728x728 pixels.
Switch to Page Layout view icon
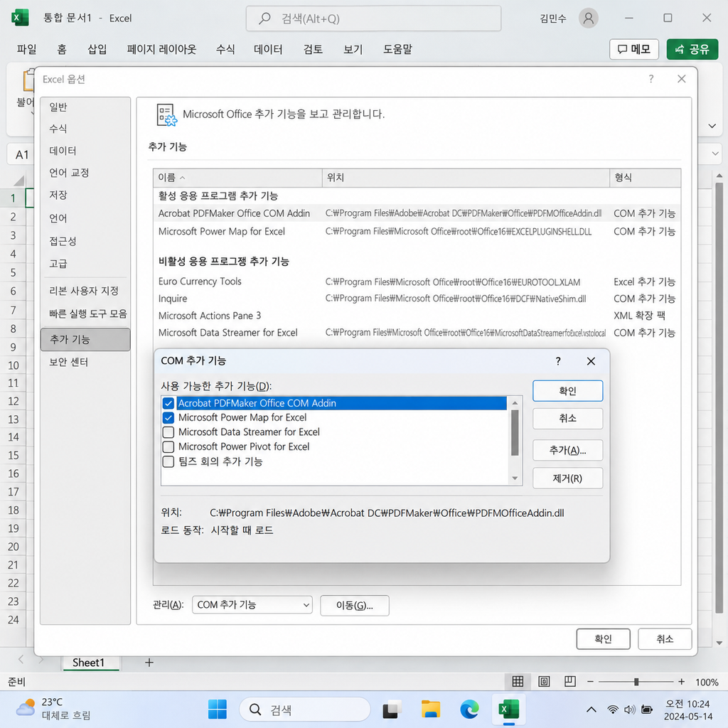point(544,682)
